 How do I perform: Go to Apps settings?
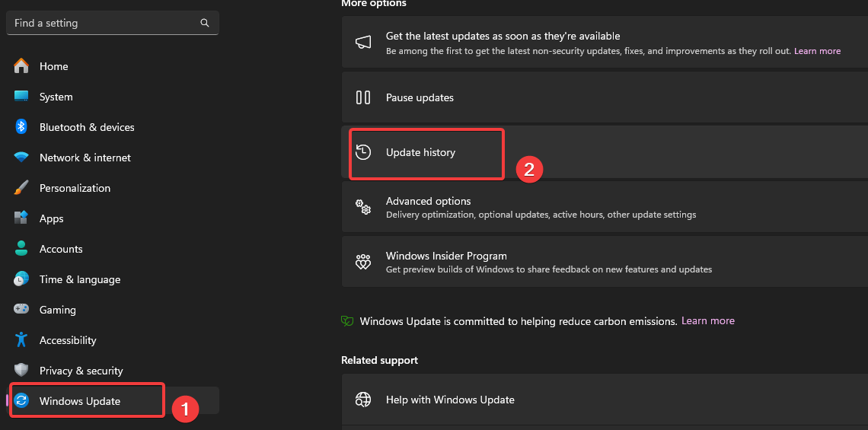[x=51, y=218]
